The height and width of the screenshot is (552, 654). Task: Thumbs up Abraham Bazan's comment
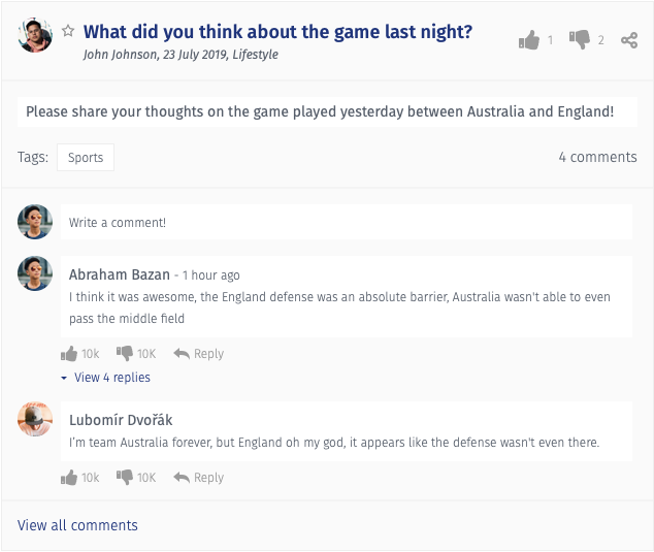point(69,353)
